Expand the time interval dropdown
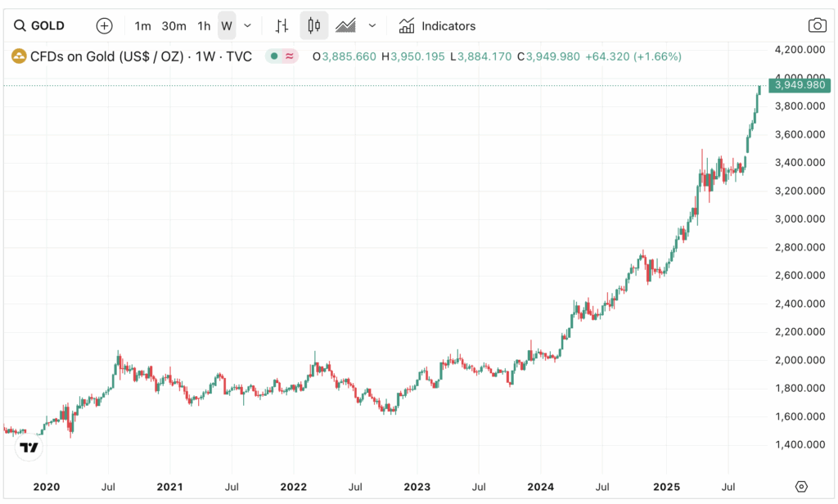This screenshot has width=838, height=504. tap(248, 25)
